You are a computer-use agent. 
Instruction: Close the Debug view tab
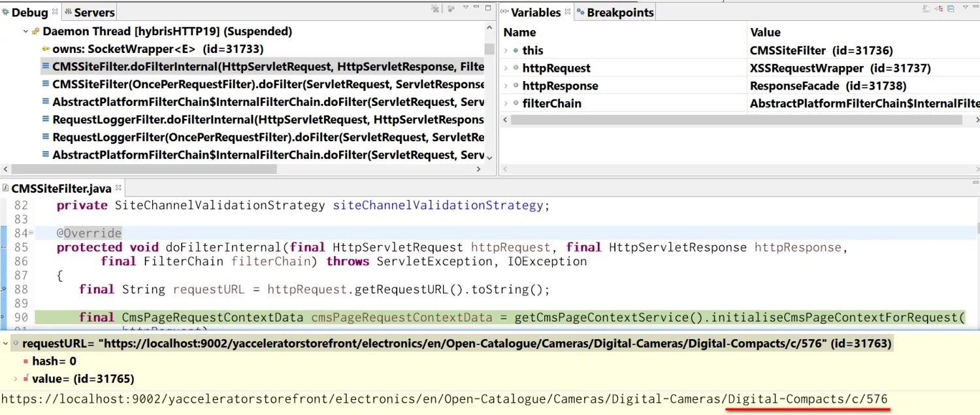[x=55, y=11]
